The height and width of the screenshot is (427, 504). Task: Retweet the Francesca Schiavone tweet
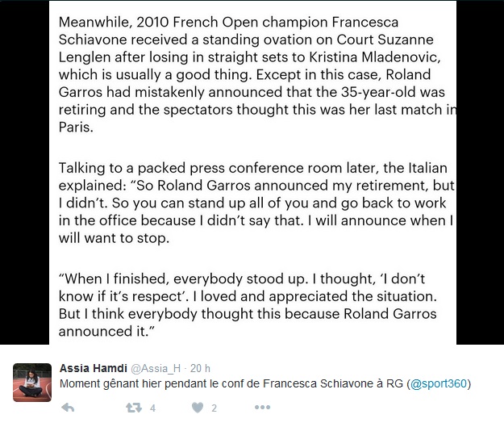click(134, 408)
